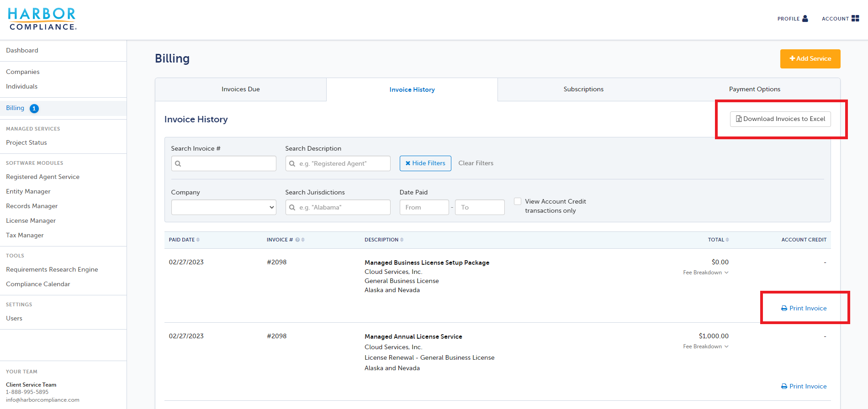The width and height of the screenshot is (868, 409).
Task: Focus the Search Invoice # field
Action: pyautogui.click(x=224, y=163)
